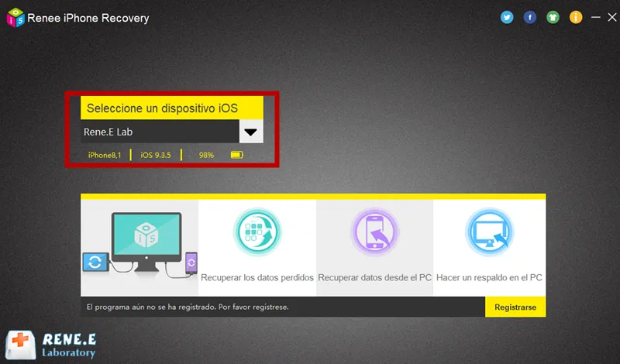
Task: Click the computer and devices illustration
Action: (x=140, y=244)
